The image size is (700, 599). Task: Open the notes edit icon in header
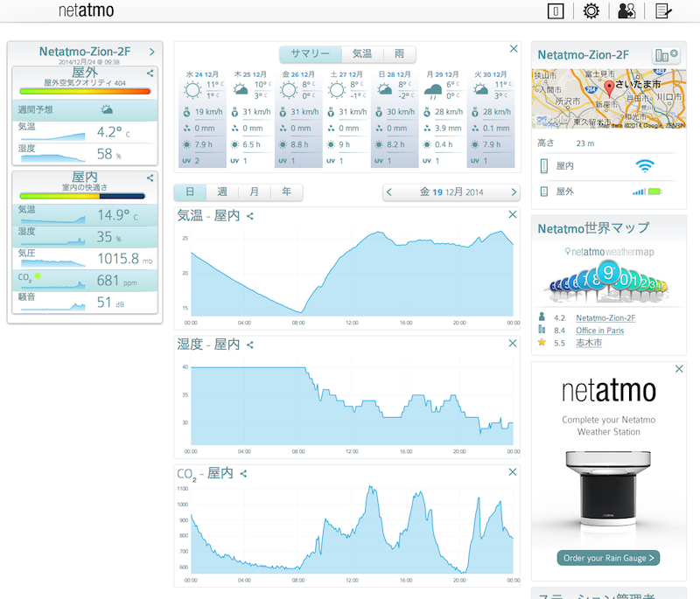click(x=664, y=11)
